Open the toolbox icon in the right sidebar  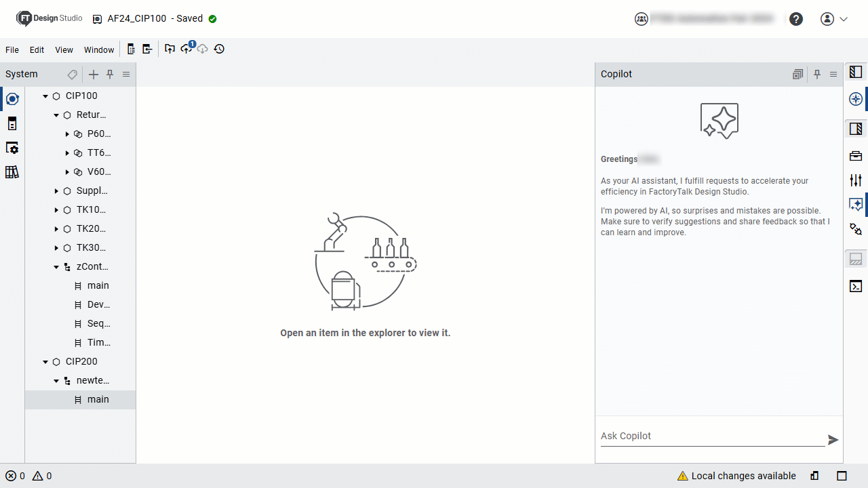[x=856, y=155]
